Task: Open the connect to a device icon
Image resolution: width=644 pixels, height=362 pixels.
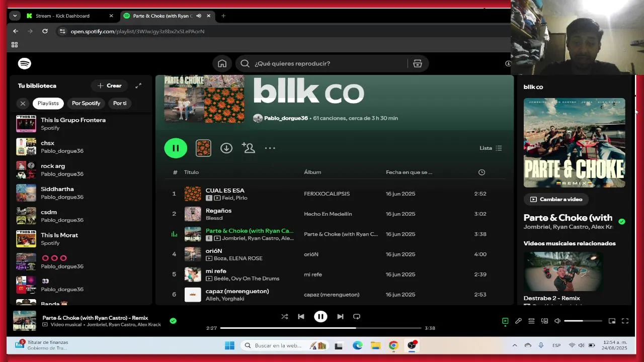Action: coord(544,321)
